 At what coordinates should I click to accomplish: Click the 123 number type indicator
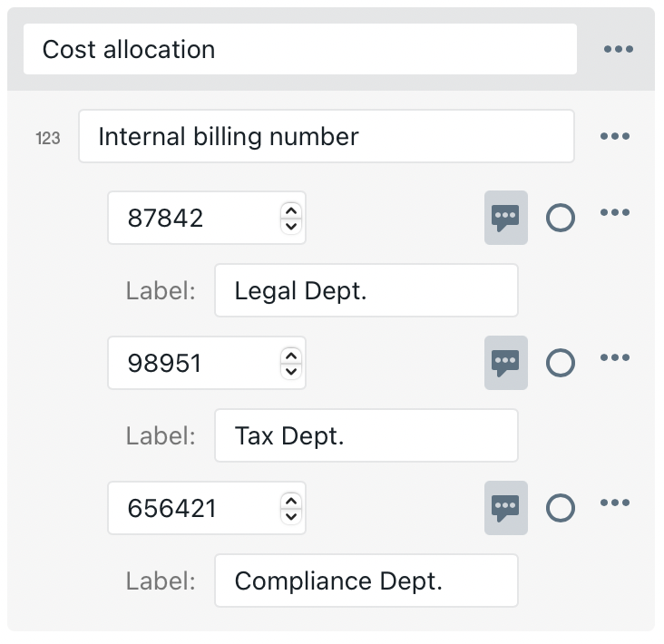48,139
